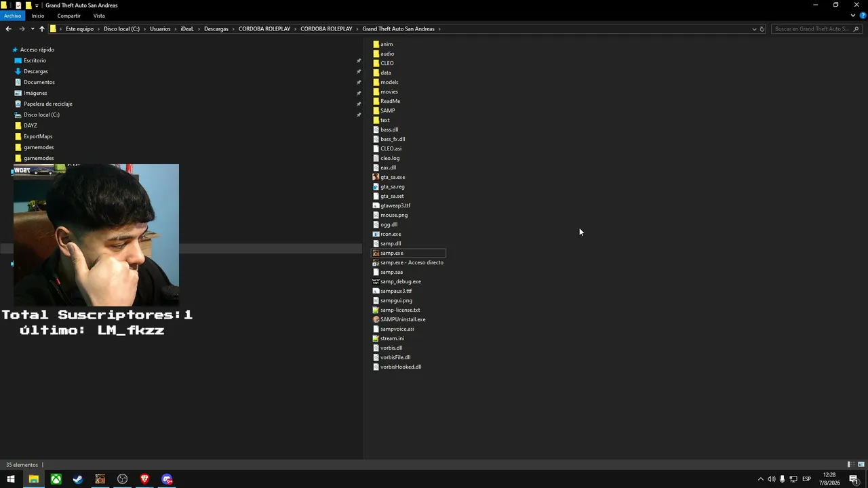Viewport: 868px width, 488px height.
Task: Open the Archivo menu
Action: pyautogui.click(x=13, y=16)
